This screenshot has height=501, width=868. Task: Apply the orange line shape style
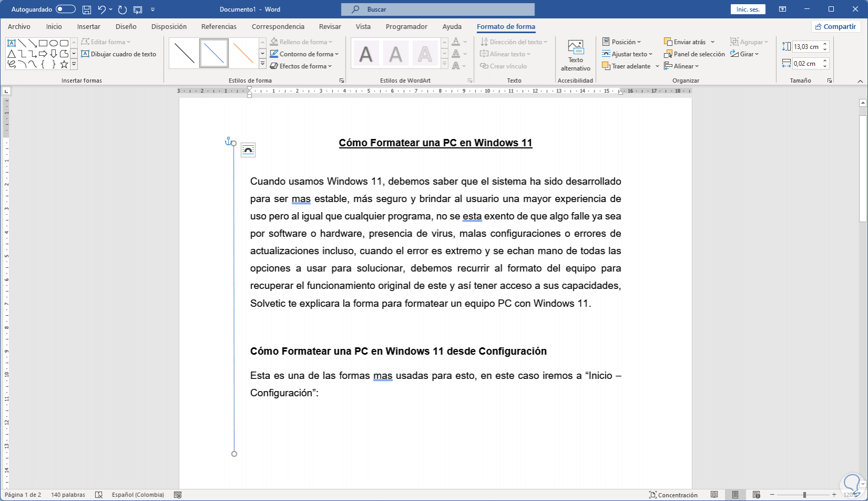click(x=244, y=53)
